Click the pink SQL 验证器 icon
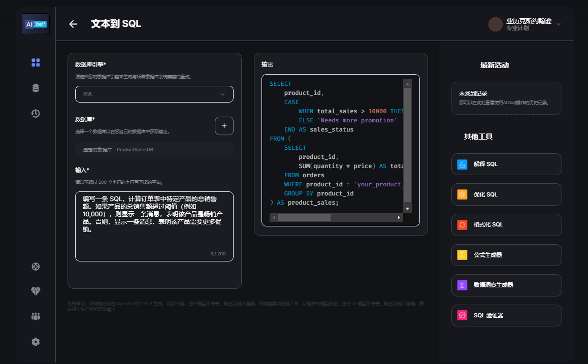This screenshot has height=364, width=588. point(463,315)
